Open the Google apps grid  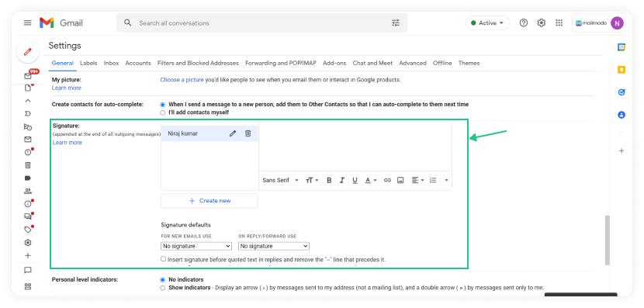click(x=559, y=23)
